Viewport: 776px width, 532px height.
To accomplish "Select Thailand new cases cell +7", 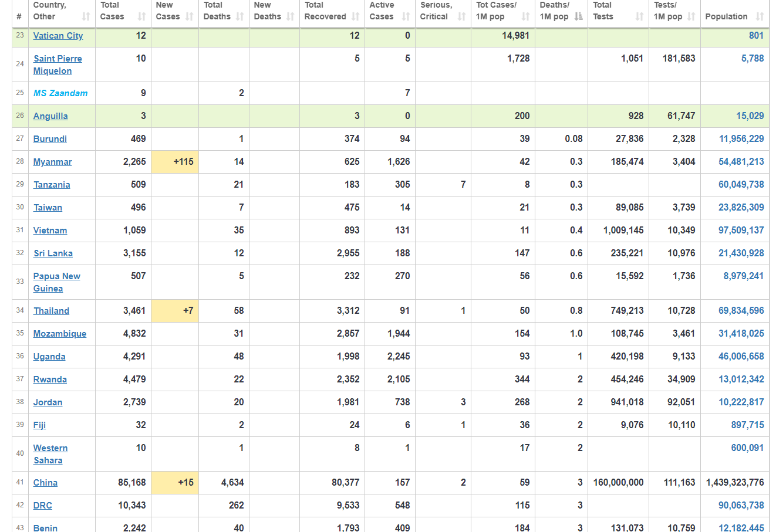I will point(175,311).
